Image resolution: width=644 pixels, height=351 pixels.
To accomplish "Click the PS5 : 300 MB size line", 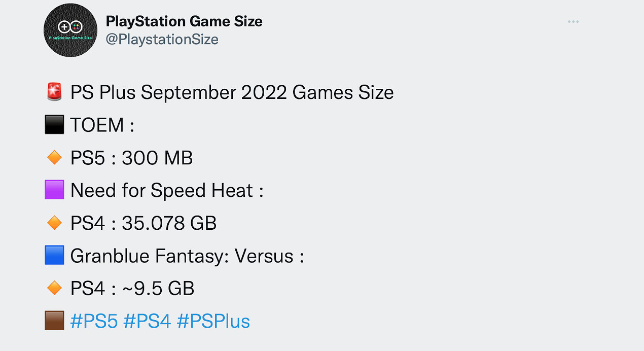I will (x=131, y=158).
